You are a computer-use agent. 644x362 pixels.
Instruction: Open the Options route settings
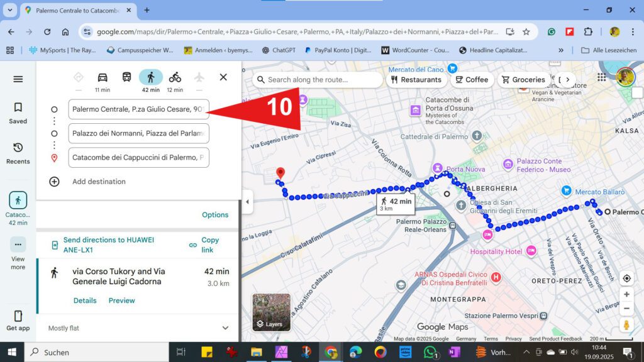(215, 215)
